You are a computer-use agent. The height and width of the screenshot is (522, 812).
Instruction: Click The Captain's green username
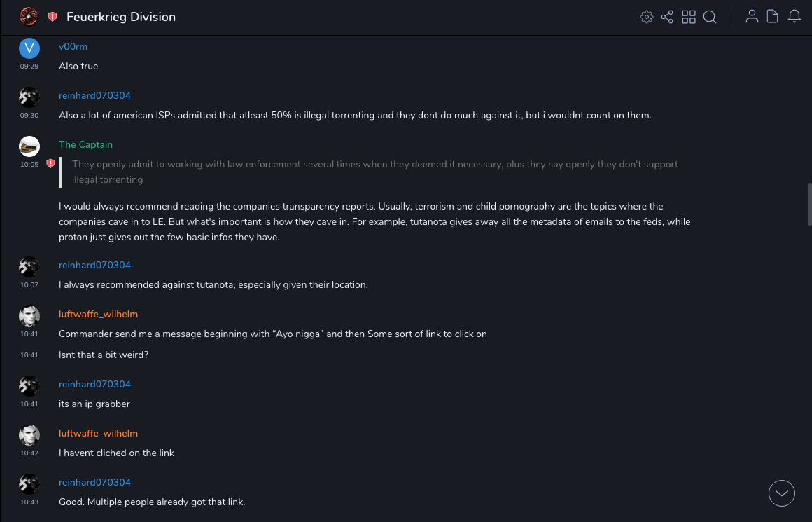coord(85,145)
